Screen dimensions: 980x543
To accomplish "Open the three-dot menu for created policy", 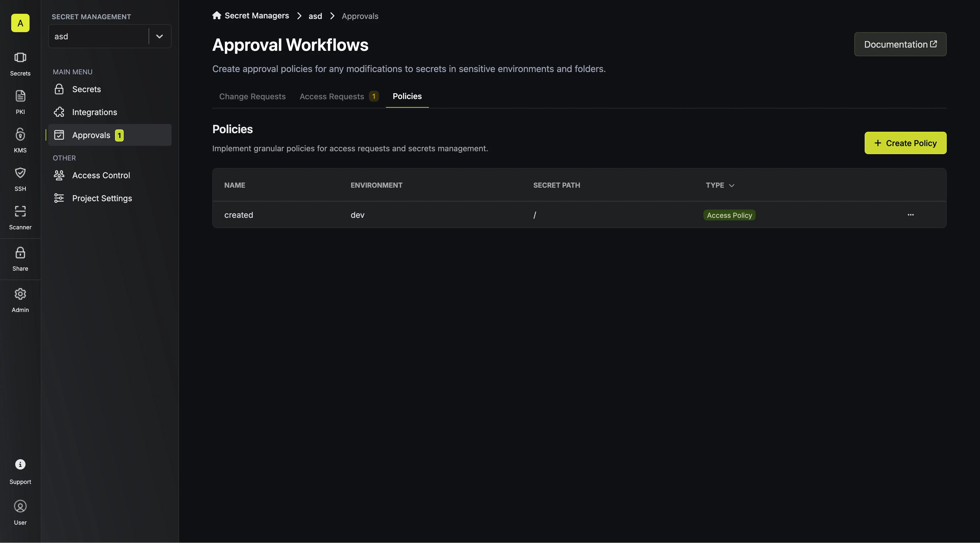I will click(910, 215).
